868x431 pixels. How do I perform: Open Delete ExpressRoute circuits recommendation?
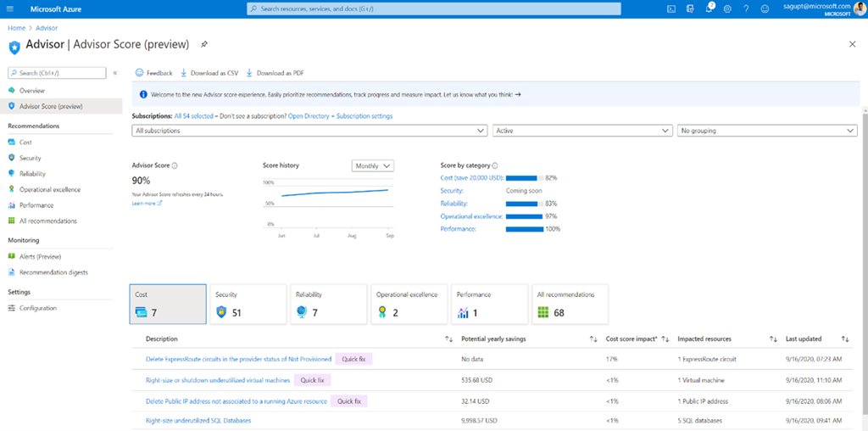238,359
